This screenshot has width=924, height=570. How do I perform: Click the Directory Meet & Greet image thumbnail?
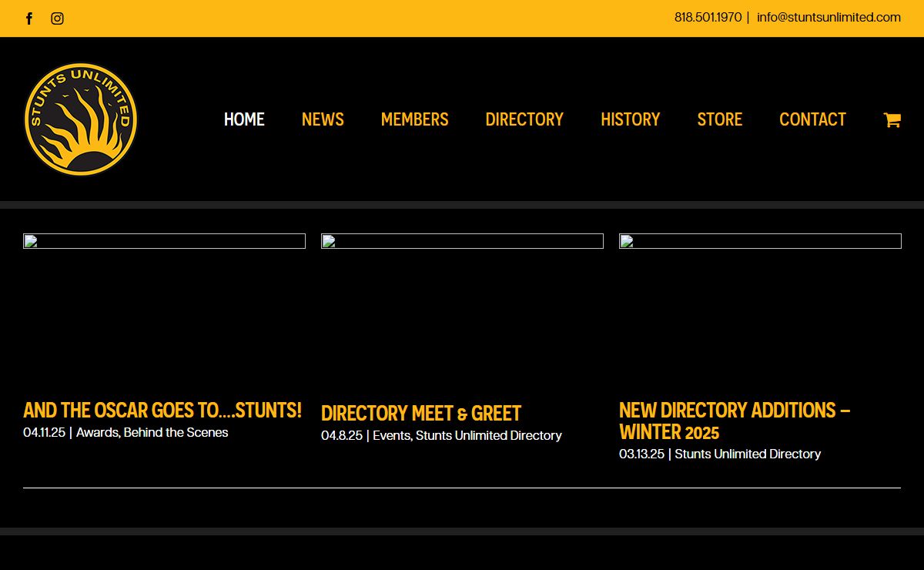coord(462,241)
